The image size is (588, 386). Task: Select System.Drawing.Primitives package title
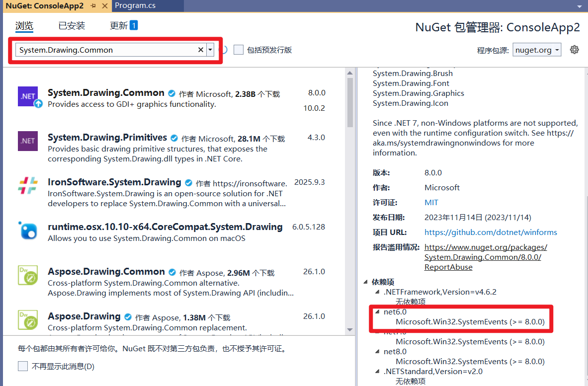(x=107, y=137)
